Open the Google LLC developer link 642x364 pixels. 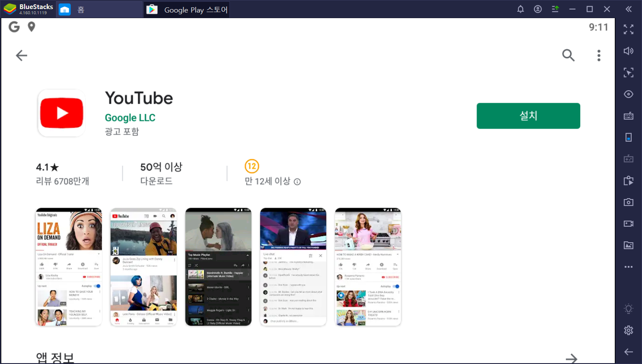point(130,118)
